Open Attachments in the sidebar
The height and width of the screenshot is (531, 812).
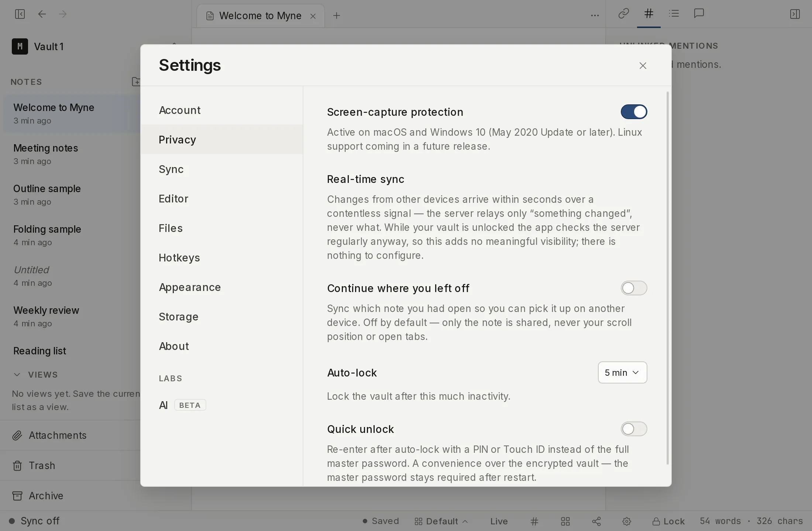coord(70,435)
